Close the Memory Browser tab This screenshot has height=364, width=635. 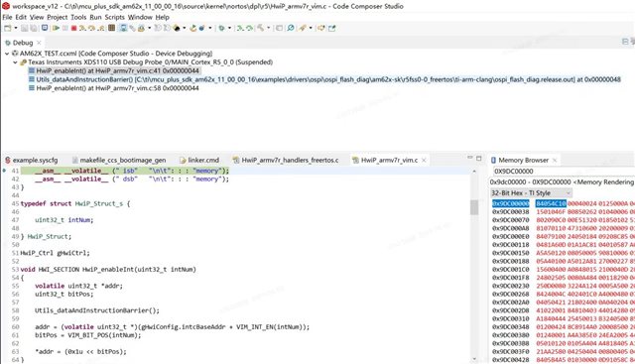[555, 160]
